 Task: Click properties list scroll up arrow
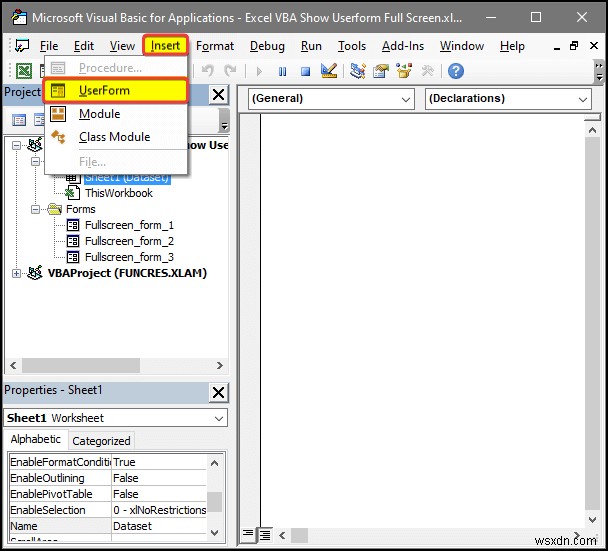pos(214,463)
